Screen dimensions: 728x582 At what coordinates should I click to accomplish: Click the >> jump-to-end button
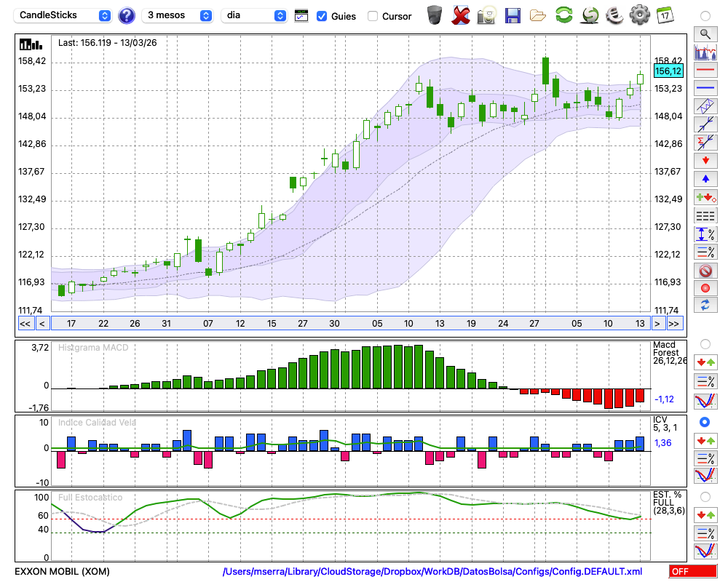point(674,323)
